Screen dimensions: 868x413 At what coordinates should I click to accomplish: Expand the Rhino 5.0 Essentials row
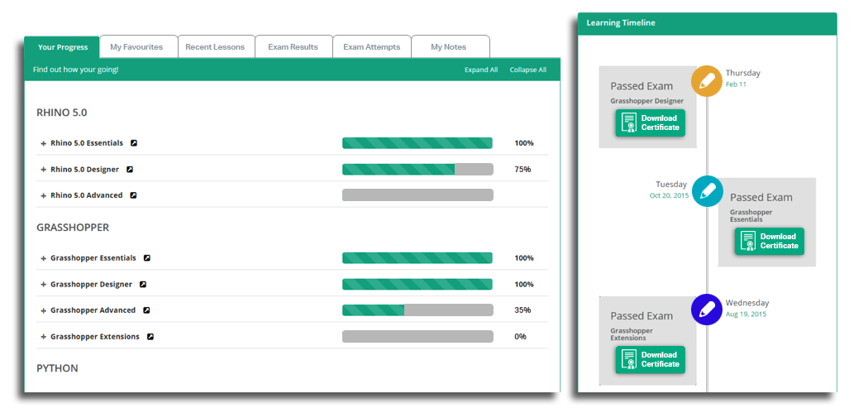(x=43, y=143)
